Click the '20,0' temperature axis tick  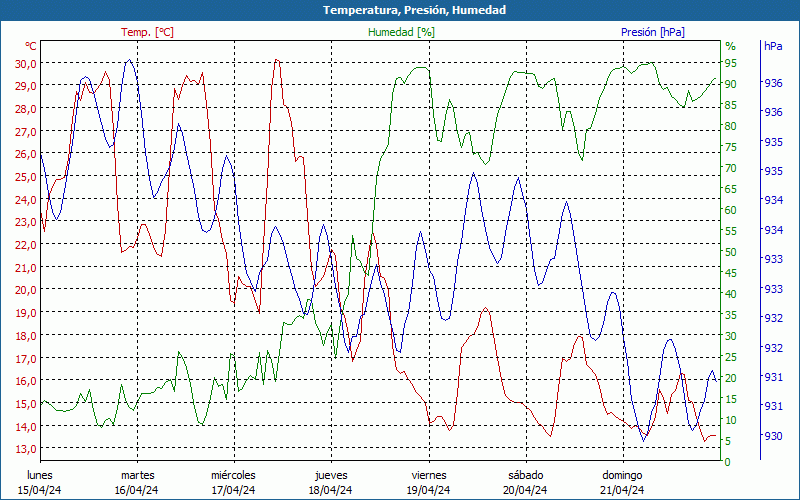pos(26,290)
